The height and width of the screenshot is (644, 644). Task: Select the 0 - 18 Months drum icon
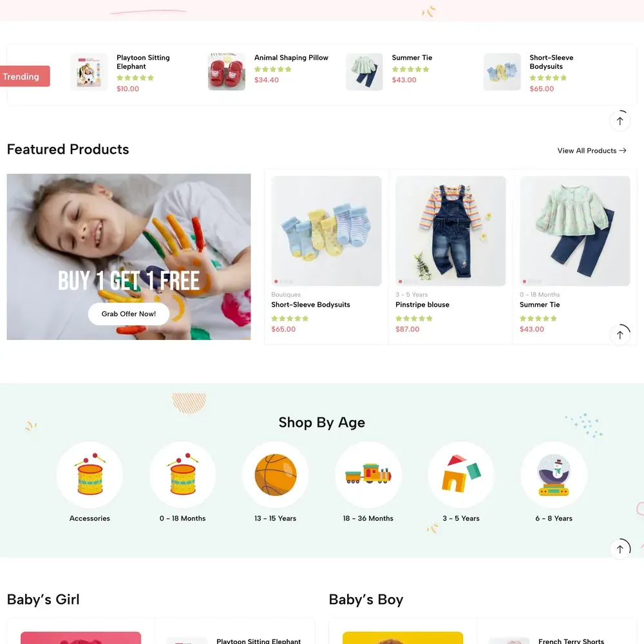tap(182, 475)
